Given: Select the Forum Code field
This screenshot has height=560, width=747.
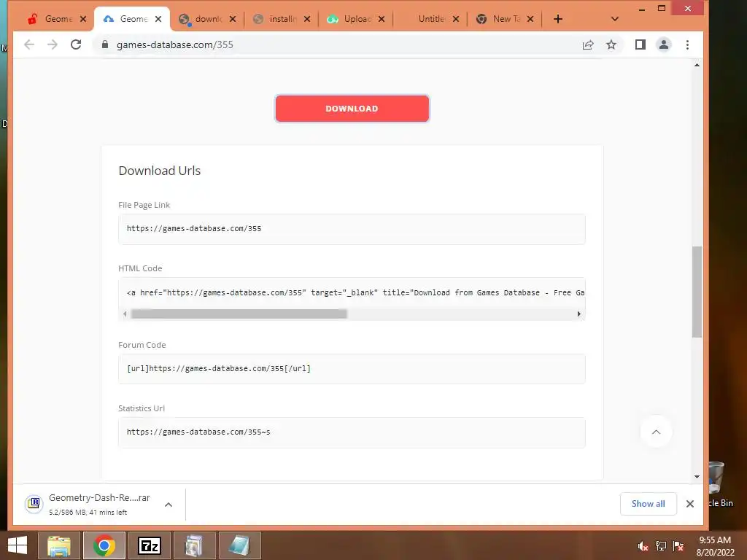Looking at the screenshot, I should point(352,369).
